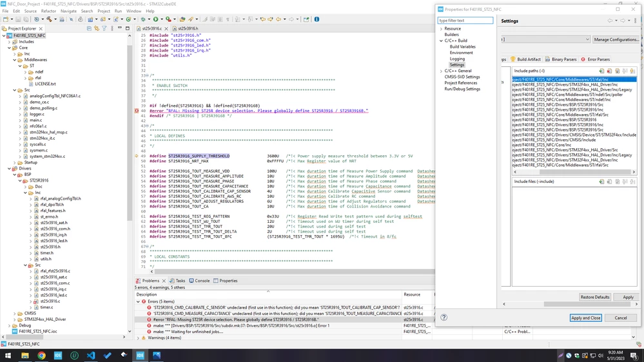Switch to the Tasks tab
Image resolution: width=644 pixels, height=362 pixels.
(x=177, y=281)
